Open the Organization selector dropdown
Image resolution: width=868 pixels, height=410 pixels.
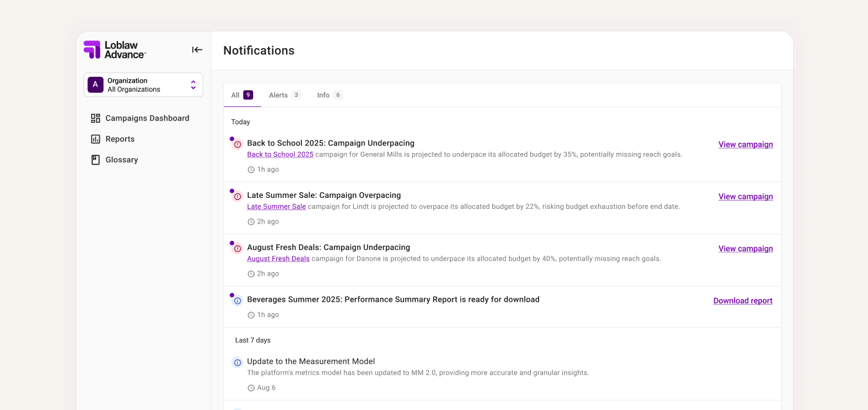(x=143, y=85)
